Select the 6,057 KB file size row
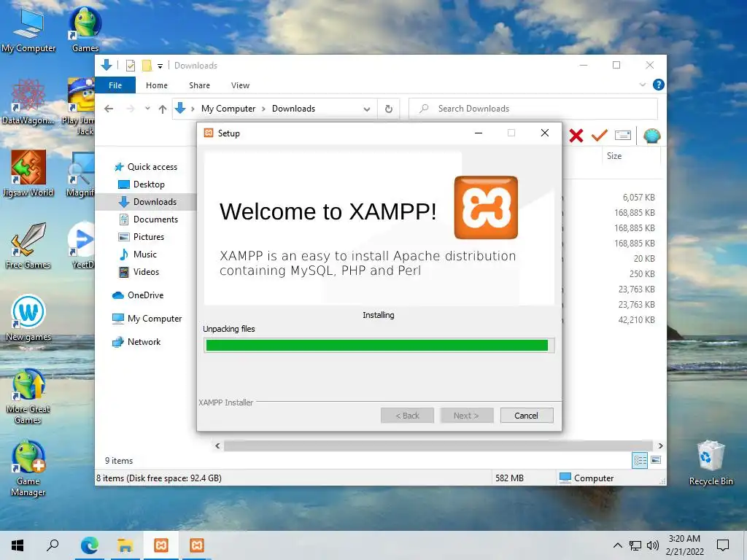 click(x=638, y=197)
